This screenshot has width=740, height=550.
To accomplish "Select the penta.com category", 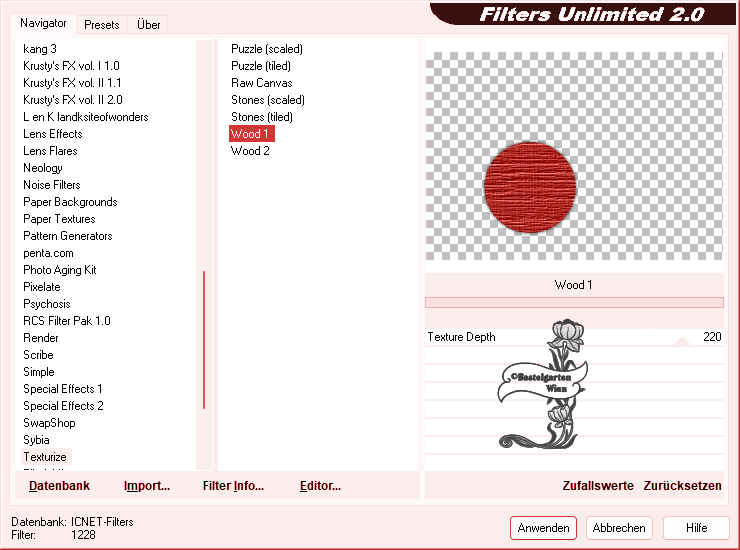I will [x=48, y=253].
